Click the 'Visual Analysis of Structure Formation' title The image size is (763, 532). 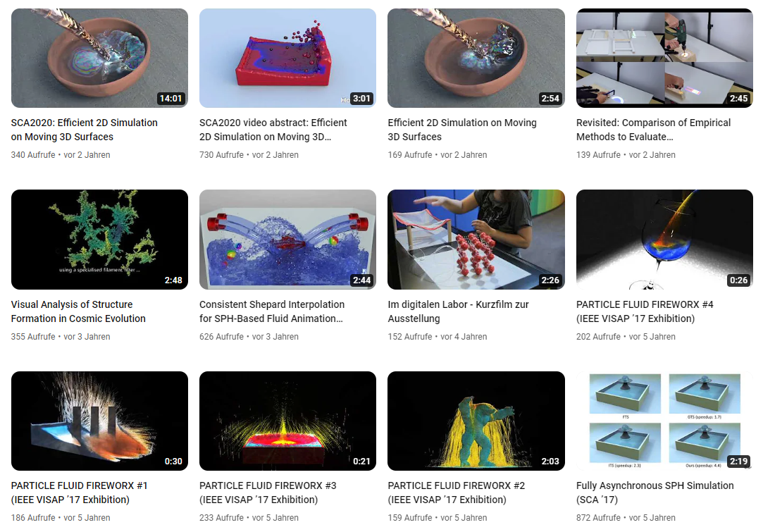pos(78,311)
